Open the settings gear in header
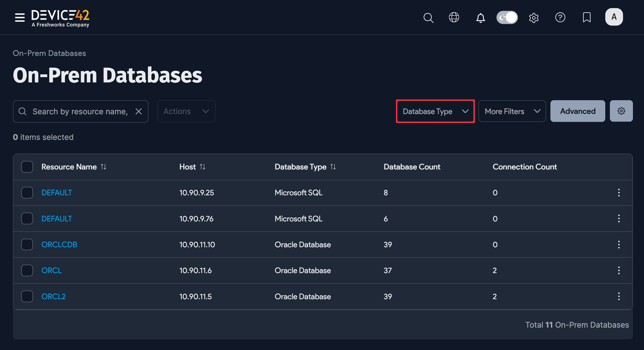 [x=534, y=18]
